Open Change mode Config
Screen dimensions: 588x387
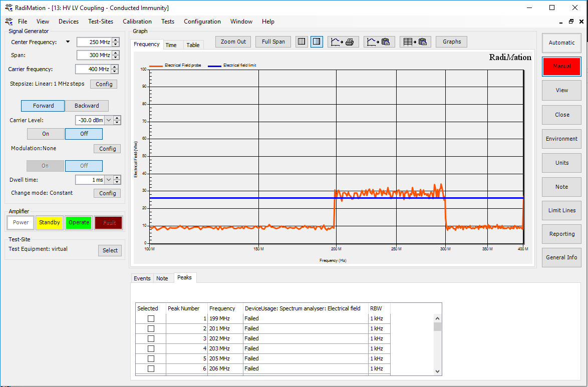click(107, 193)
